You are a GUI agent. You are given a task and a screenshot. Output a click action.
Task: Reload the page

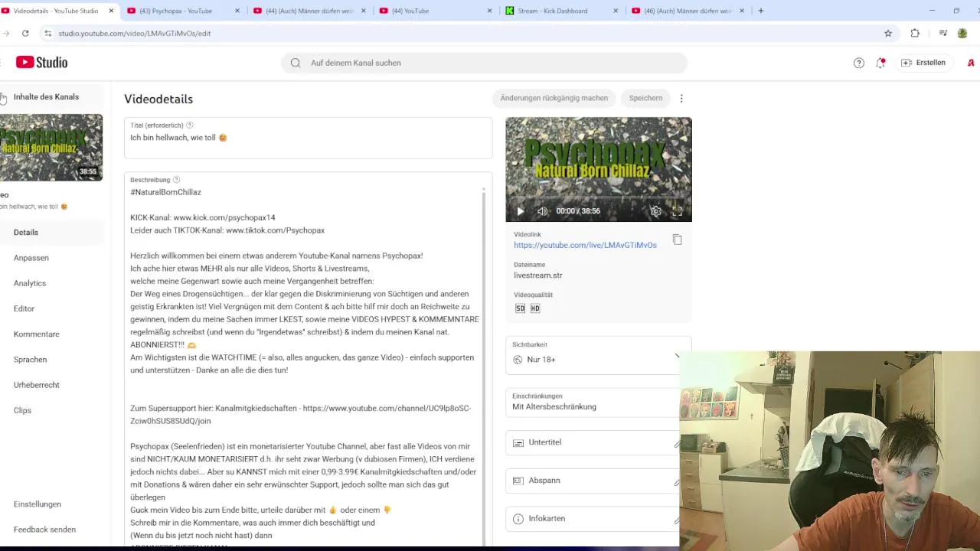[x=25, y=34]
